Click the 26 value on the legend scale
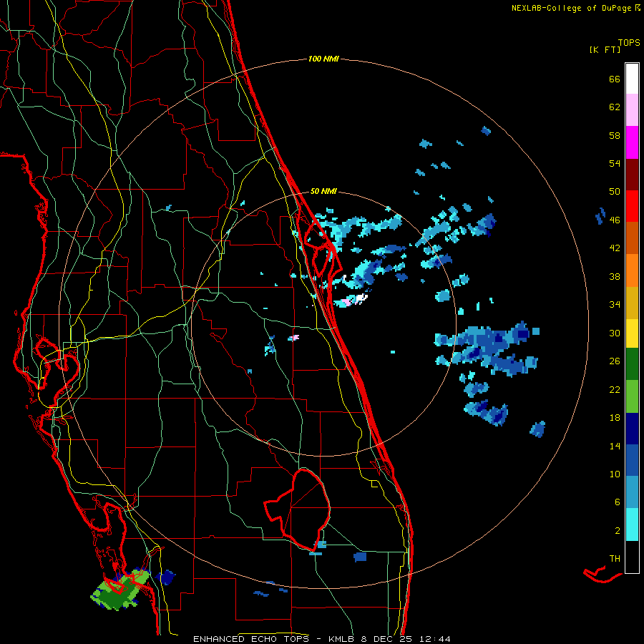The height and width of the screenshot is (644, 644). click(x=615, y=361)
